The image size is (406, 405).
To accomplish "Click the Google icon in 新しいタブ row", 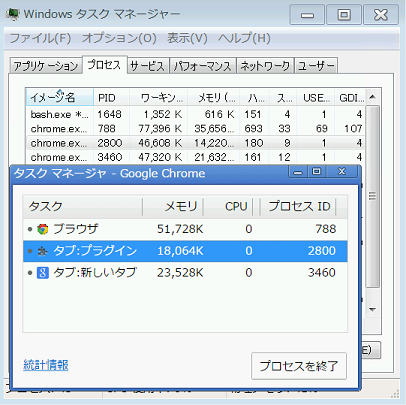I will [43, 273].
